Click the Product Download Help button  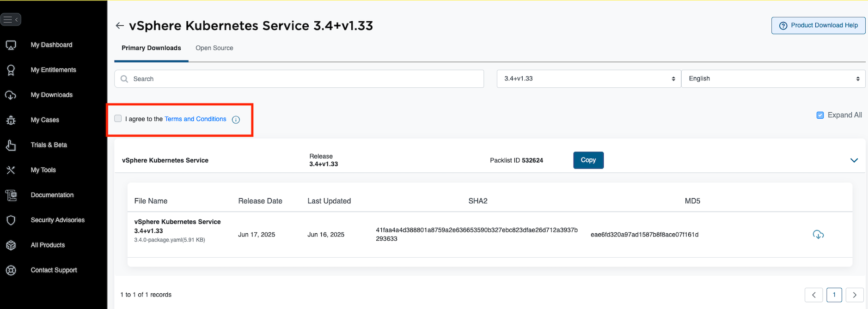818,25
